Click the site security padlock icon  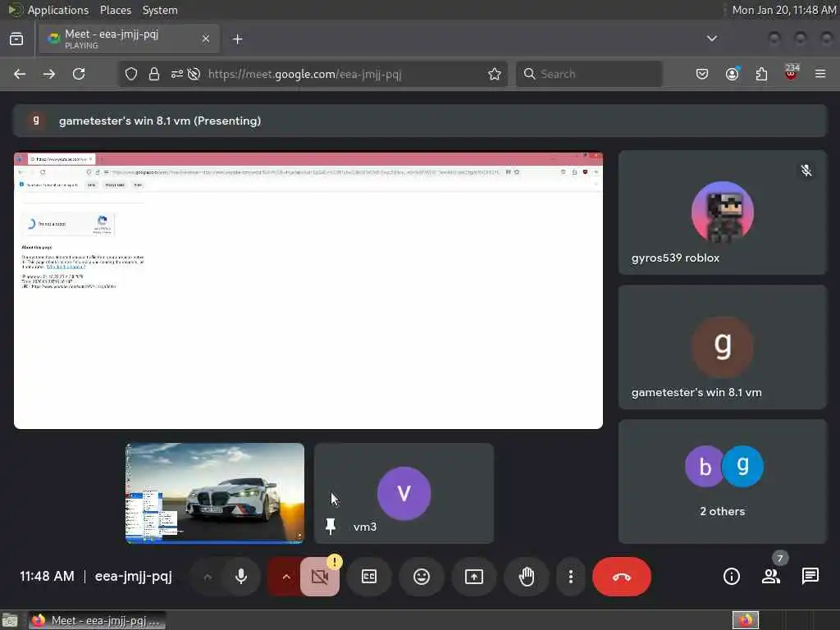coord(153,74)
